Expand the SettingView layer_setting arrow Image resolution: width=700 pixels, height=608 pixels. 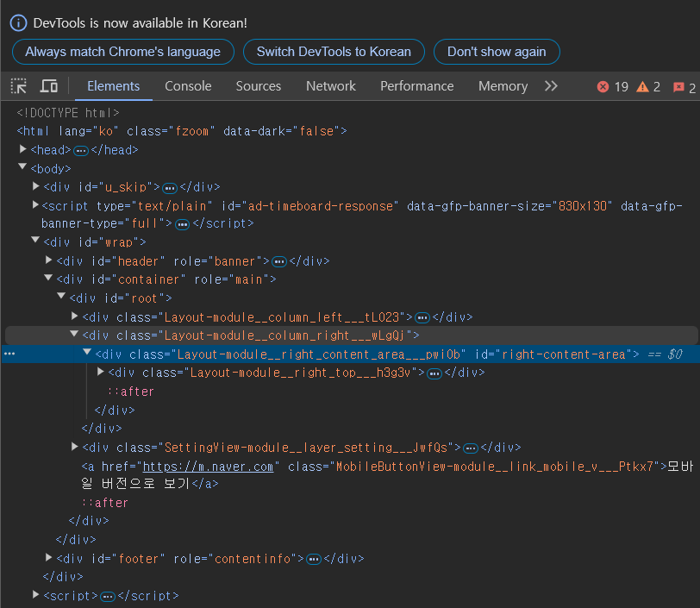74,446
